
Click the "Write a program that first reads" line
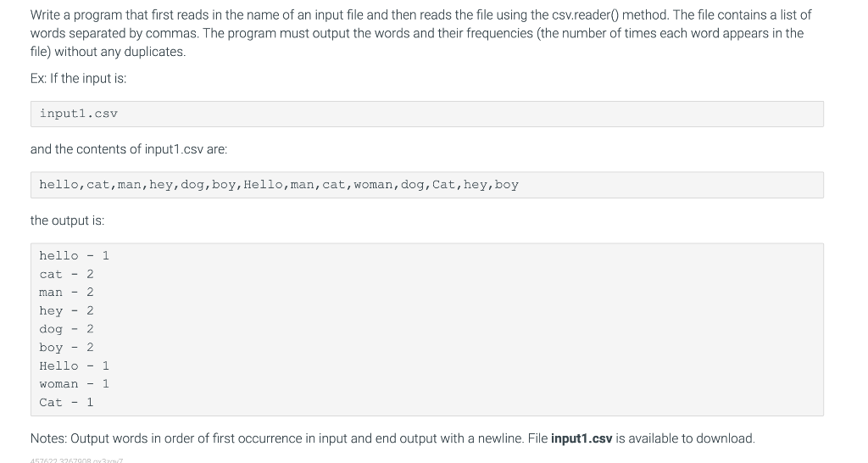pos(420,15)
